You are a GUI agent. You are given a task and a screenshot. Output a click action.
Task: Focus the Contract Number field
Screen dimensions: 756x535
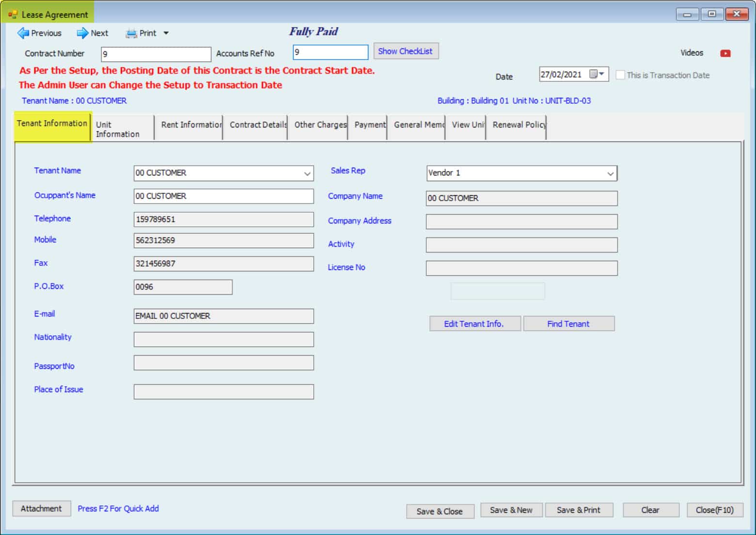click(x=156, y=54)
